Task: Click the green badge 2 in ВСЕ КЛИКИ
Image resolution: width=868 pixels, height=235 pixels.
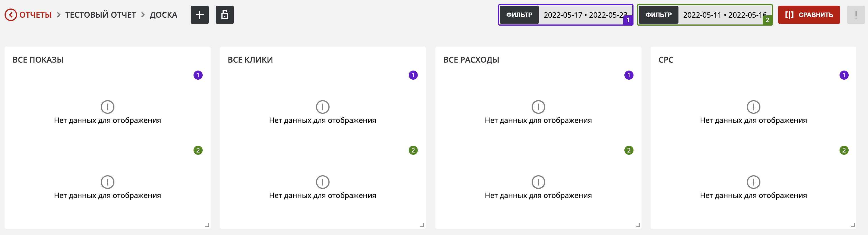Action: click(x=413, y=150)
